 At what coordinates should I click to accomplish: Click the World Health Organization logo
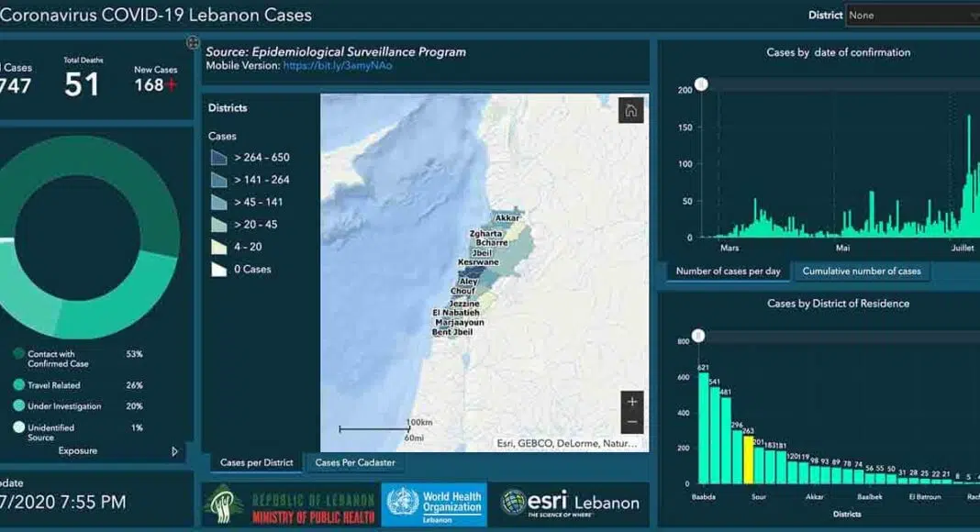coord(434,505)
